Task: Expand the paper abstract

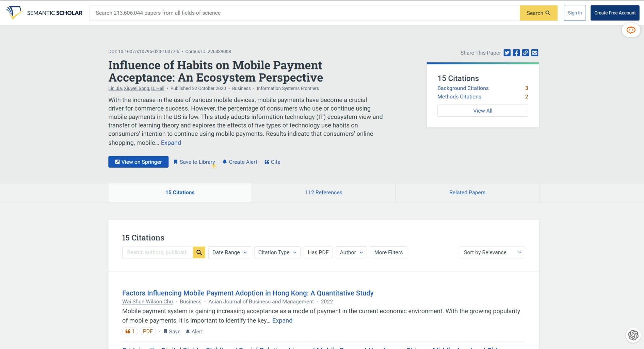Action: point(171,143)
